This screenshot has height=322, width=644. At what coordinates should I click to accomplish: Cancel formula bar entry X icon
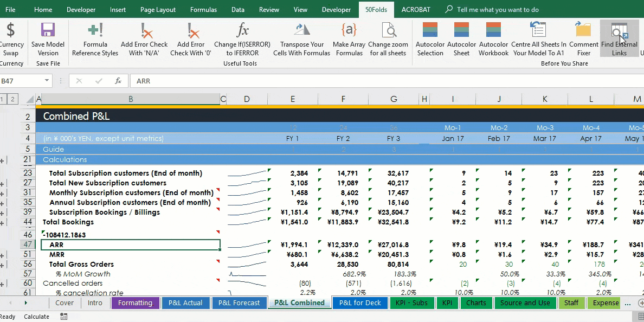click(x=79, y=81)
